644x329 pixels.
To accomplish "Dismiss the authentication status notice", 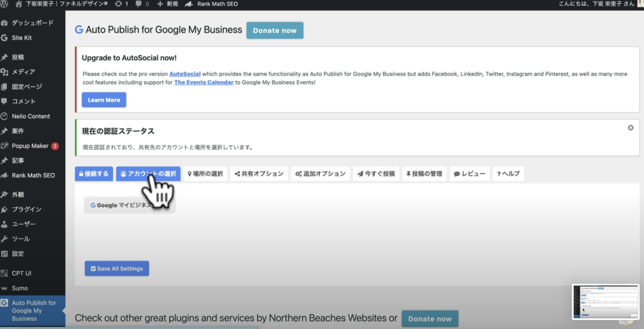I will tap(630, 128).
